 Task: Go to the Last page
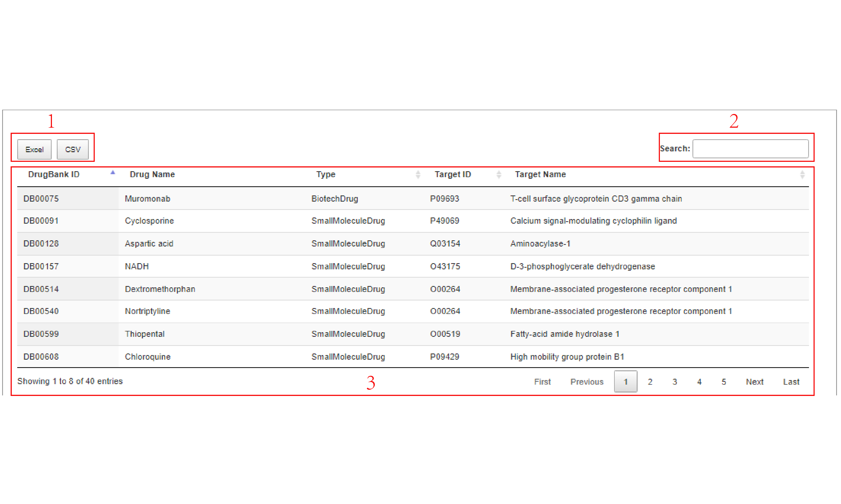coord(791,382)
